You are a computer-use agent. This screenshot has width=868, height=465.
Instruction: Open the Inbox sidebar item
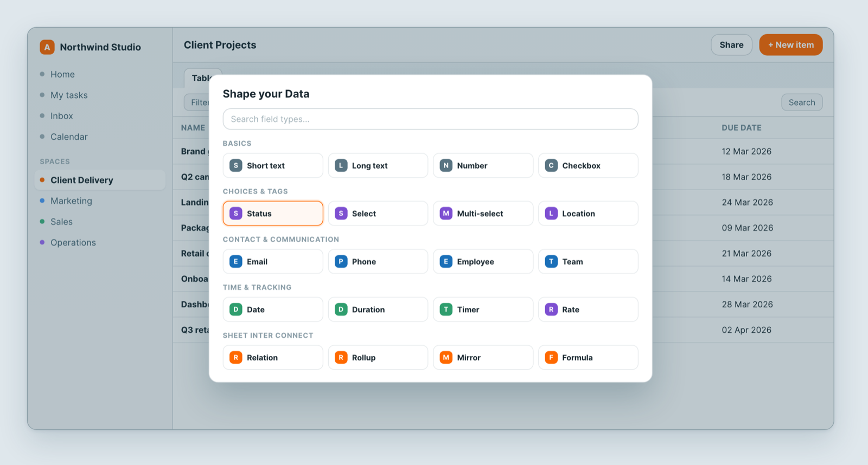[x=61, y=116]
